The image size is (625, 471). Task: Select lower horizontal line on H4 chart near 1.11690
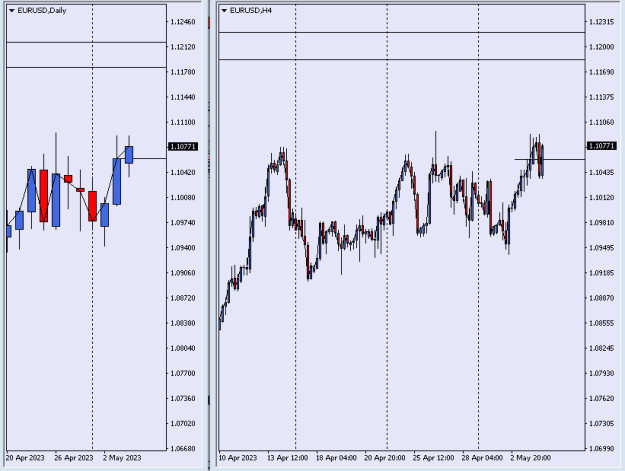[x=402, y=60]
